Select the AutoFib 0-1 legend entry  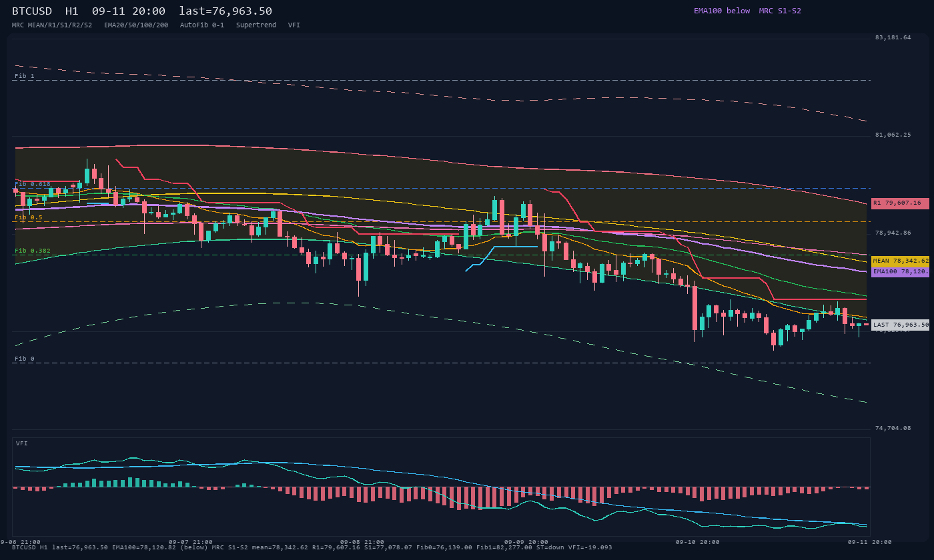(x=202, y=25)
